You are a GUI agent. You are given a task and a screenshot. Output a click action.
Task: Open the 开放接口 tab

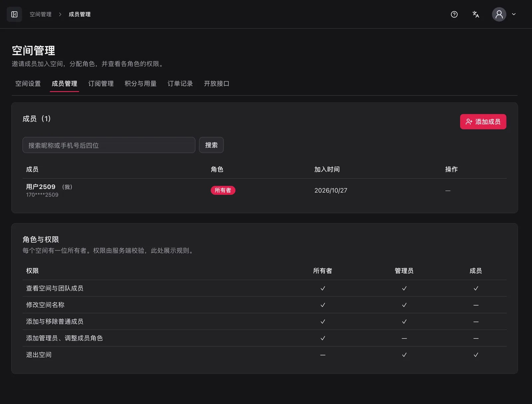point(216,84)
